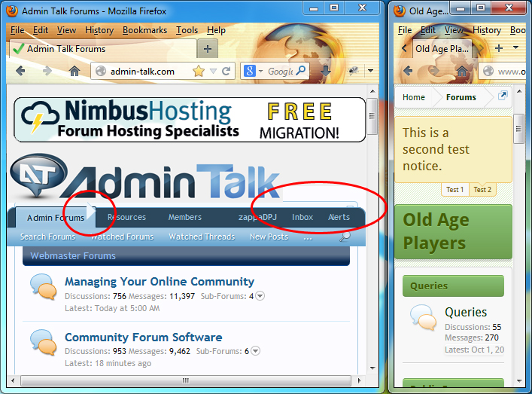
Task: Open Managing Your Online Community forum
Action: click(x=160, y=282)
